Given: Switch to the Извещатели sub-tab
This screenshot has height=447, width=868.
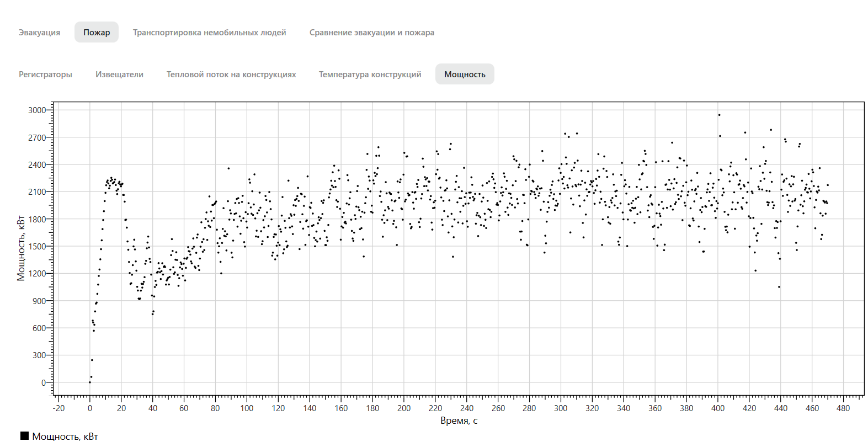Looking at the screenshot, I should 119,74.
